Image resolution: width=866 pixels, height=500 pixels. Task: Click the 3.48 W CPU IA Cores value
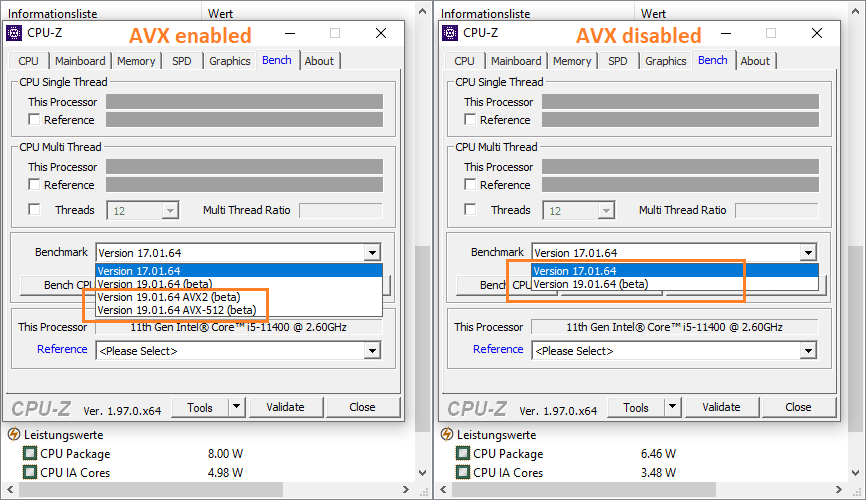[658, 472]
